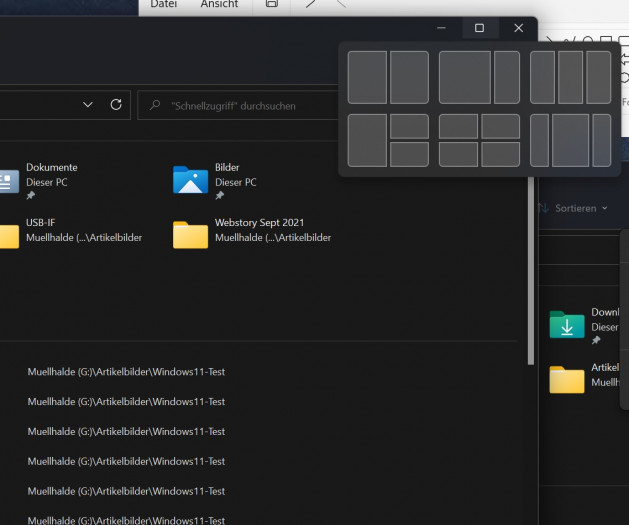Viewport: 629px width, 525px height.
Task: Select top-right zone of half-plus-stacked layout
Action: [409, 126]
